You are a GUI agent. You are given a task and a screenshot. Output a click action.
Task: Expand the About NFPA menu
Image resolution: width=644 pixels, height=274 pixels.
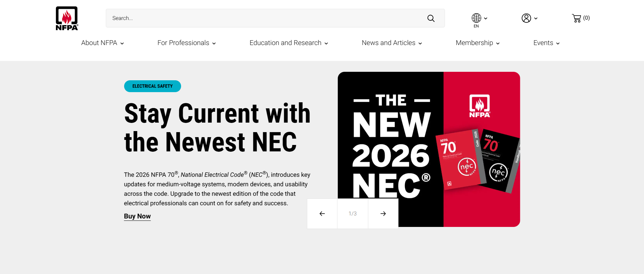pos(102,43)
